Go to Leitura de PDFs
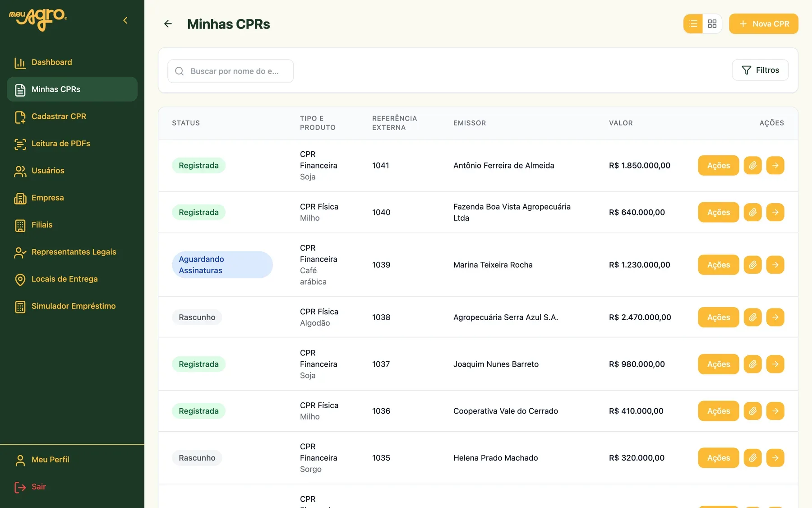812x508 pixels. 72,144
